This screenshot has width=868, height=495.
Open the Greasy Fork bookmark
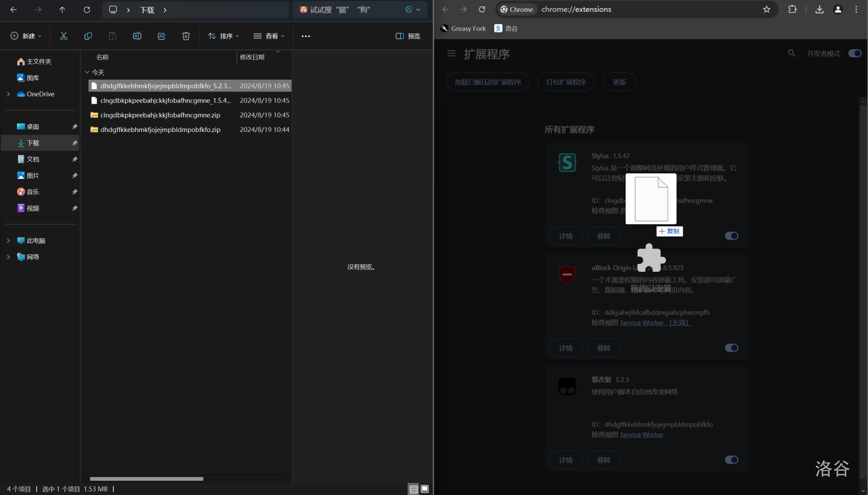[463, 28]
